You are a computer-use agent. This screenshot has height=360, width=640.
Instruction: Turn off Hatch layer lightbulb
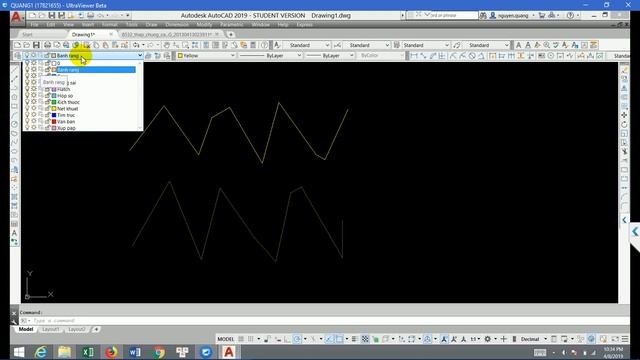point(27,89)
